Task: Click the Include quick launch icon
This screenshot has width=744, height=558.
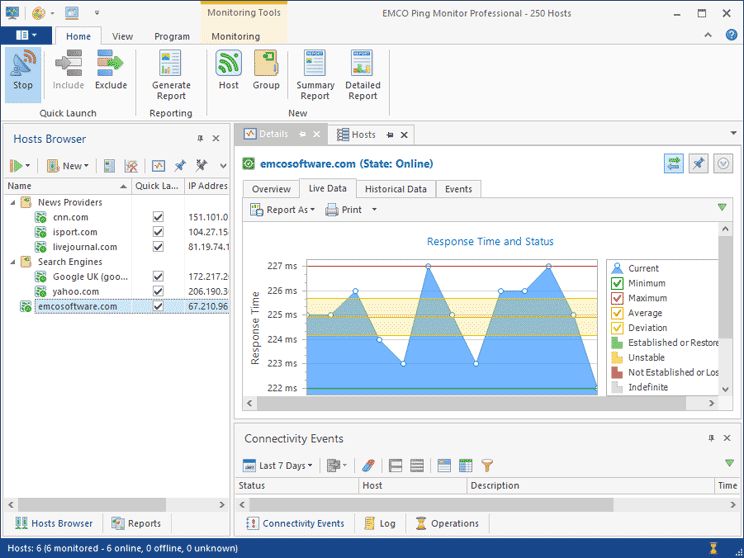Action: point(68,63)
